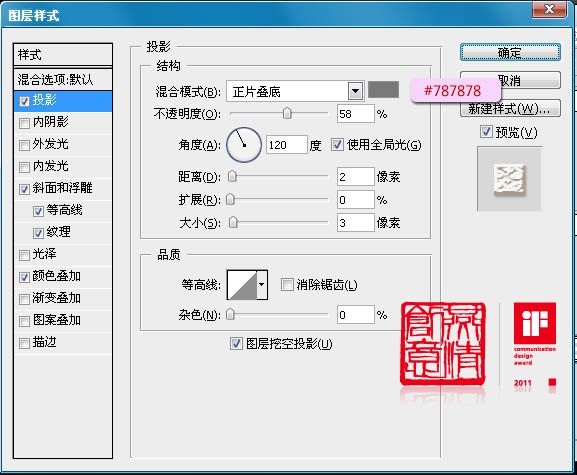Viewport: 577px width, 475px height.
Task: Toggle the 纹理 texture checkbox
Action: pos(38,233)
